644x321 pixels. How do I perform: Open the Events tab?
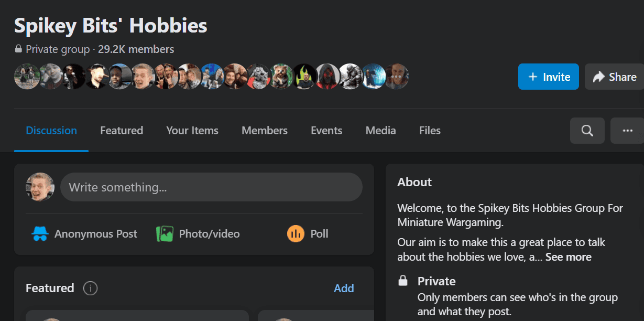[x=326, y=131]
